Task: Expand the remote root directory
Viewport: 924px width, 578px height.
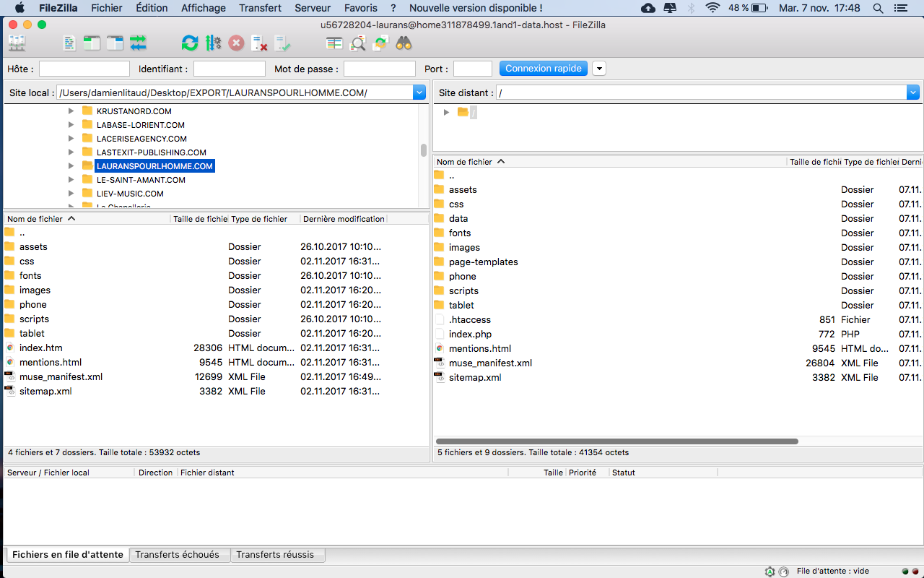Action: coord(446,112)
